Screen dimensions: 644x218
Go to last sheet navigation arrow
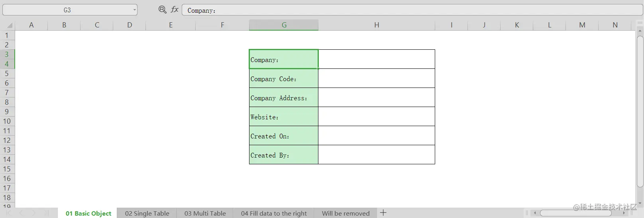point(46,213)
